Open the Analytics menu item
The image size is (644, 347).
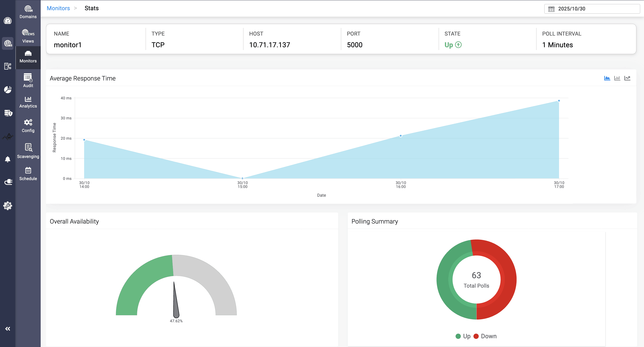pyautogui.click(x=28, y=102)
